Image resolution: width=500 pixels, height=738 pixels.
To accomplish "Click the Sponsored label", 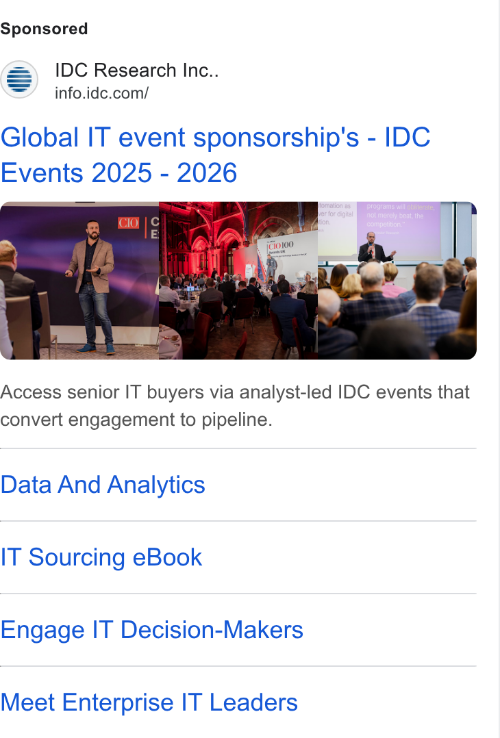I will pyautogui.click(x=44, y=29).
